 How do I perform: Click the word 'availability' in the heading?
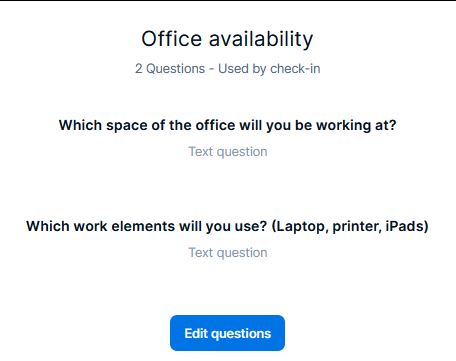click(261, 39)
